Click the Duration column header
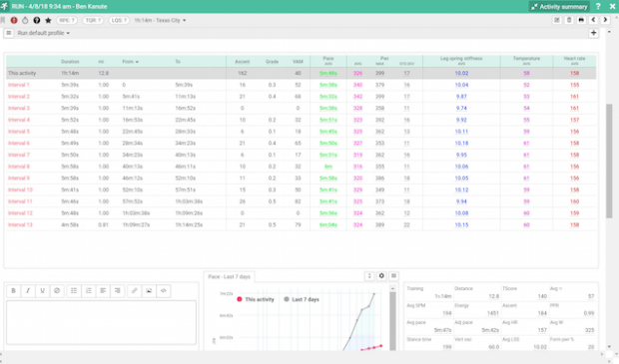The height and width of the screenshot is (364, 619). [70, 62]
